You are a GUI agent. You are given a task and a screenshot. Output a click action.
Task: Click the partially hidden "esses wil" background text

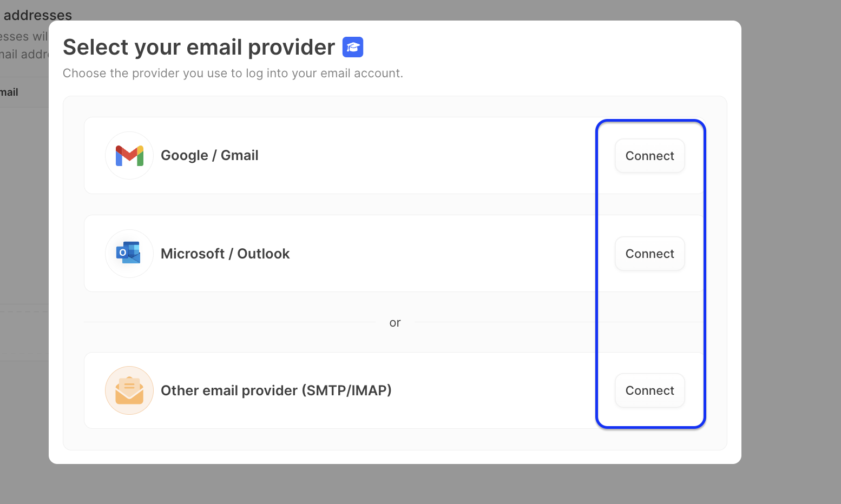click(24, 36)
